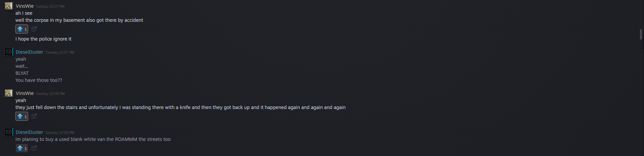Click the "You have those too??" message
644x156 pixels.
pyautogui.click(x=39, y=80)
